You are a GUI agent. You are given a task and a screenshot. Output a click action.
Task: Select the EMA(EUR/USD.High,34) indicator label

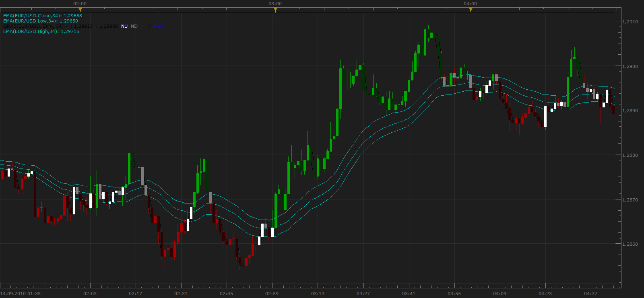[x=41, y=31]
